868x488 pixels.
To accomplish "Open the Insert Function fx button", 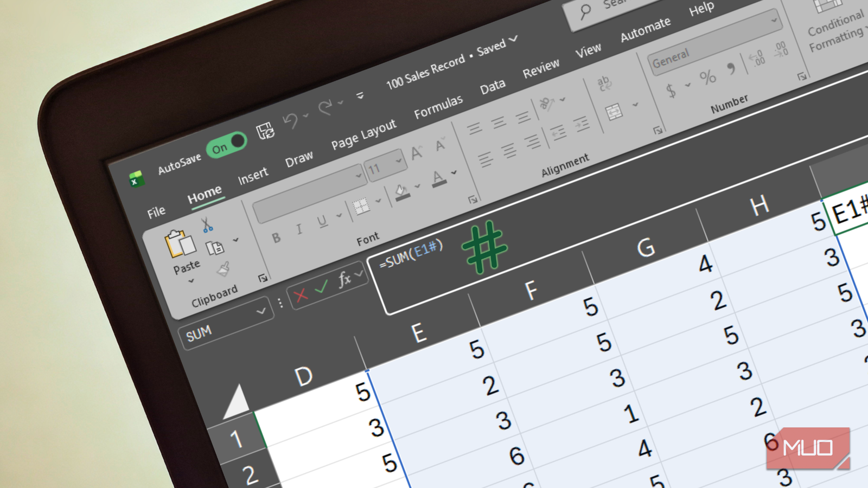I will (x=344, y=279).
